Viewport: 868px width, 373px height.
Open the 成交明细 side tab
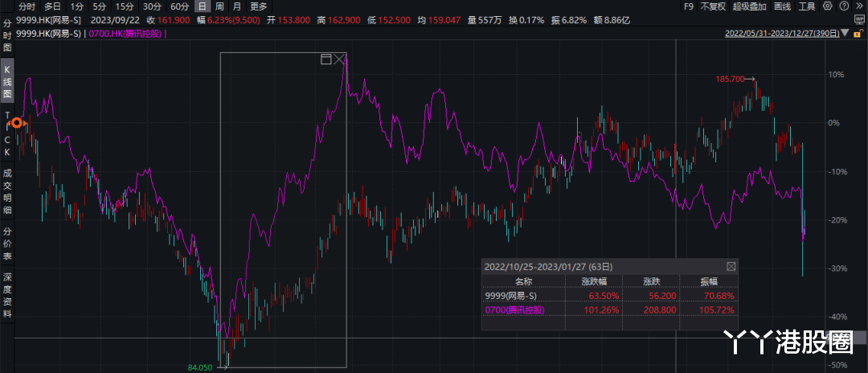[7, 191]
